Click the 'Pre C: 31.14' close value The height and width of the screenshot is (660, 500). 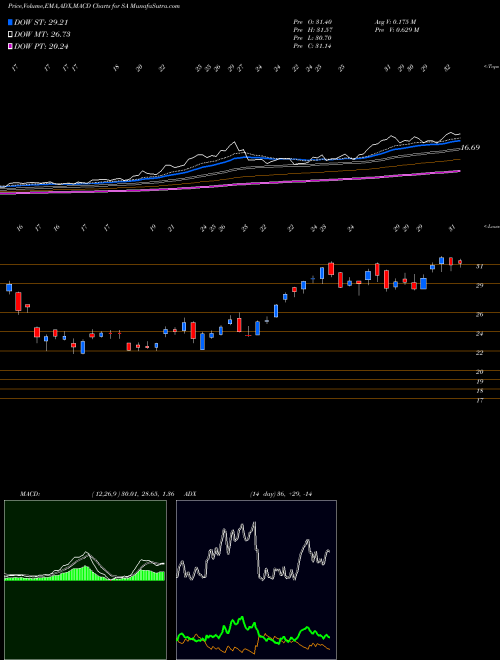coord(313,46)
